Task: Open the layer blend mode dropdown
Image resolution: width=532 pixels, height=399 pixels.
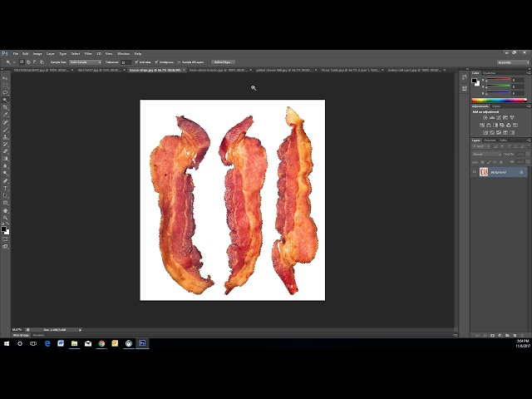Action: [486, 154]
